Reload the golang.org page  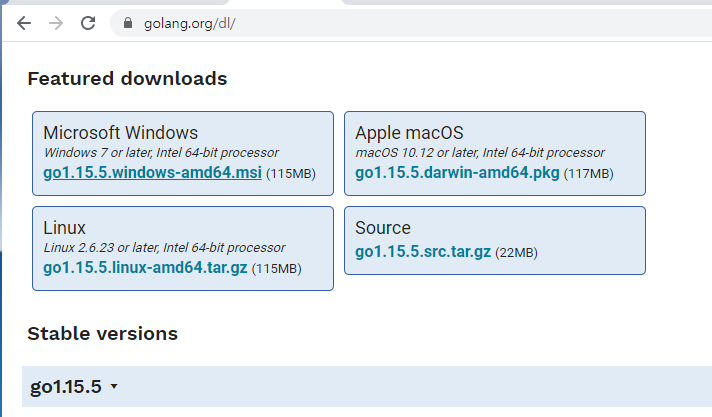pyautogui.click(x=88, y=23)
